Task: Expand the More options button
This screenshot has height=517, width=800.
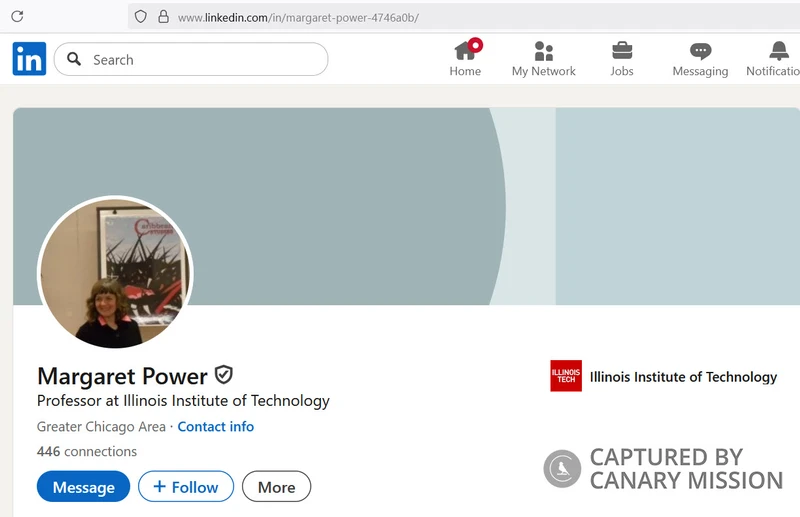Action: tap(276, 487)
